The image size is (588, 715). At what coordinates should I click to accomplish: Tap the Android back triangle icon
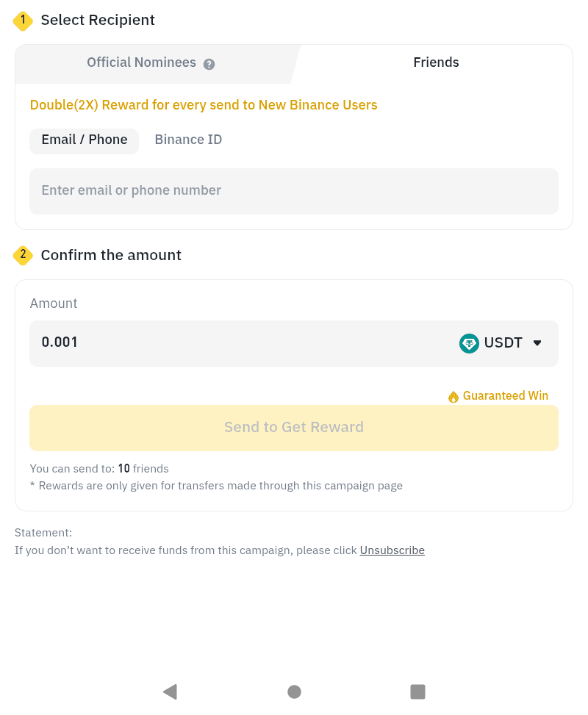coord(170,691)
